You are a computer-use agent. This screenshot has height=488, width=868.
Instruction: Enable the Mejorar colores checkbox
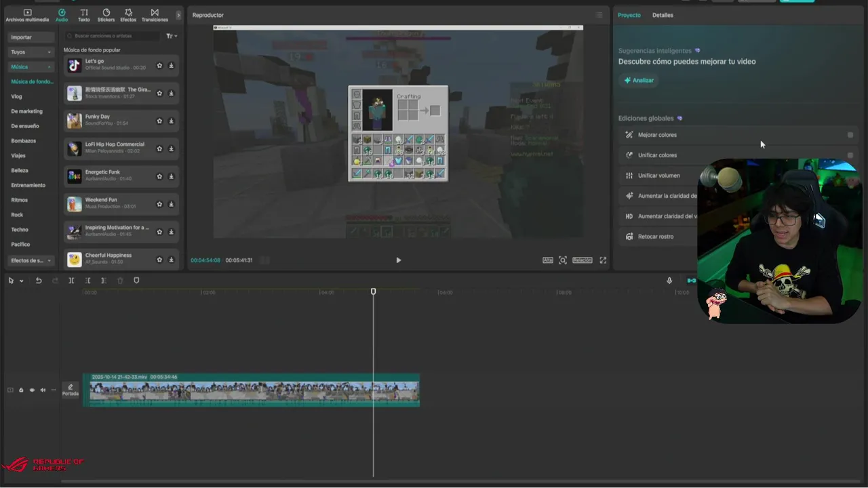click(850, 135)
